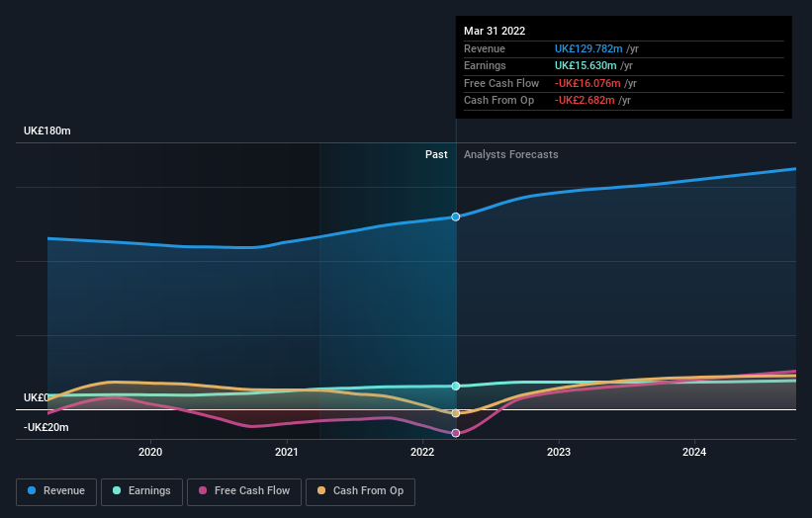812x518 pixels.
Task: Select the Cash From Op marker on the orange line
Action: 456,413
